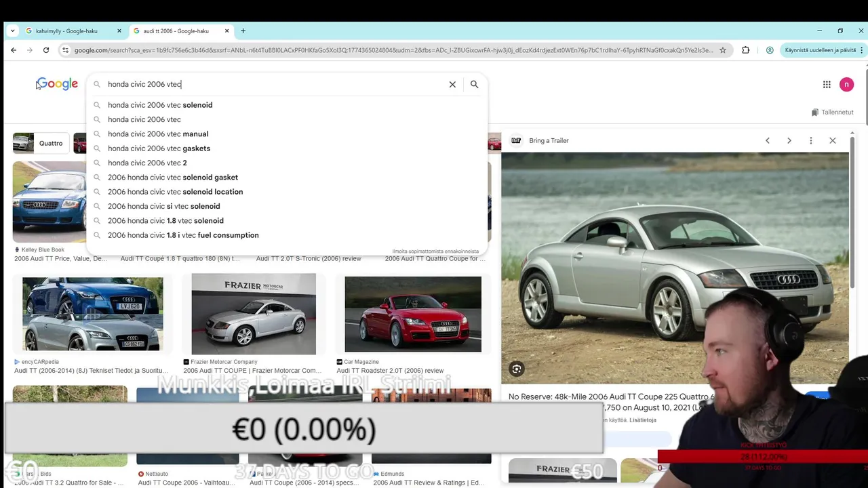This screenshot has width=868, height=488.
Task: View site information icon in address bar
Action: click(x=65, y=50)
